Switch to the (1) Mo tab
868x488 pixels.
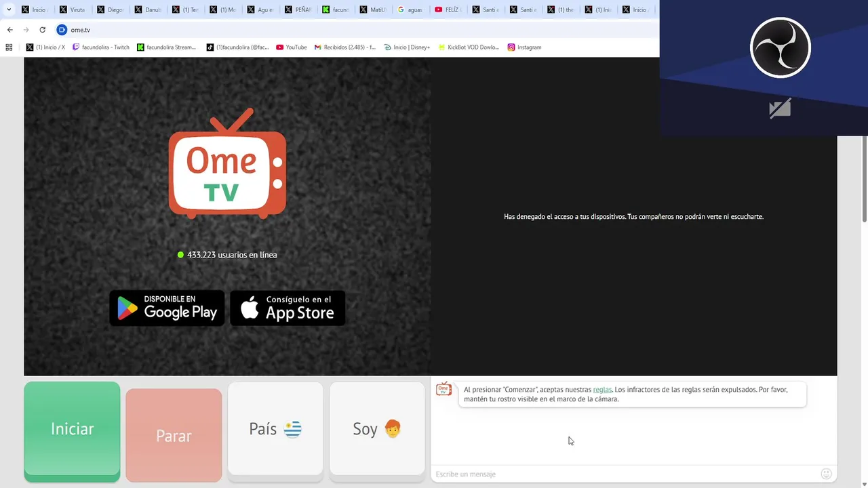(222, 9)
